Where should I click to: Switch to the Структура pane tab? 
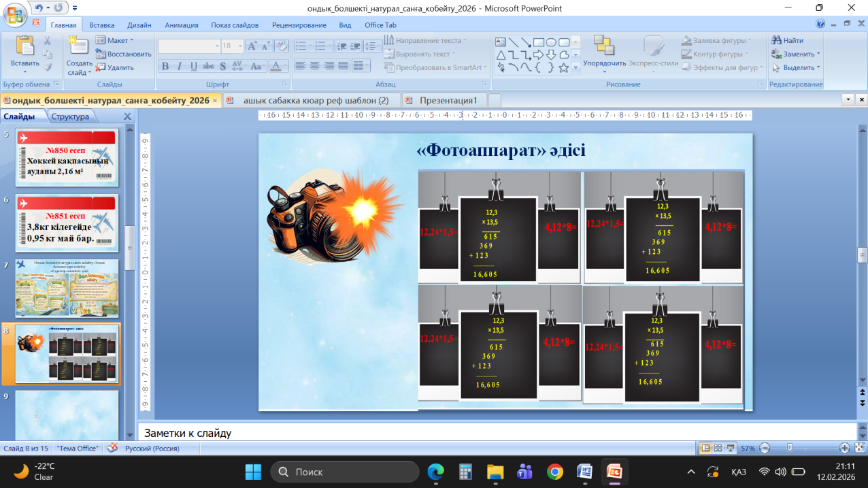click(x=70, y=116)
